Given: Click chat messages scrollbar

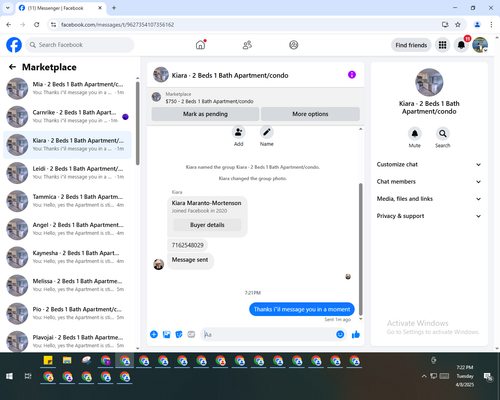Looking at the screenshot, I should 360,249.
